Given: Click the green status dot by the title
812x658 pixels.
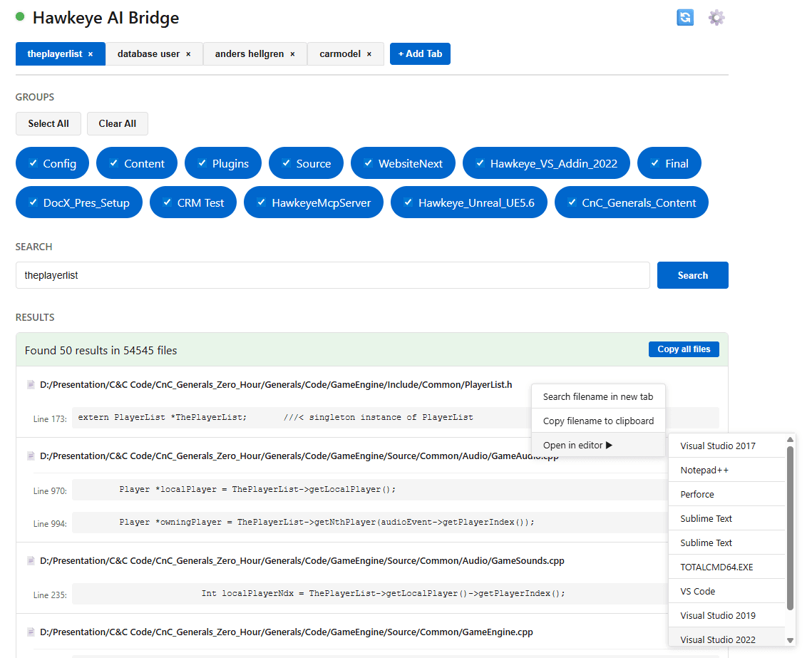Looking at the screenshot, I should click(20, 16).
